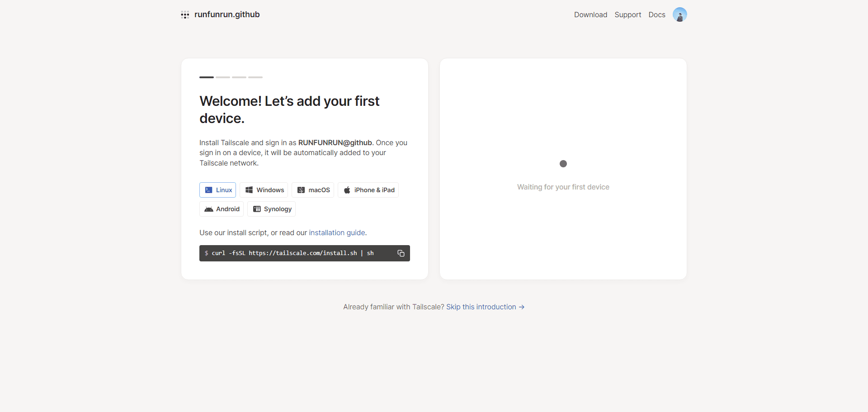This screenshot has width=868, height=412.
Task: Open the user avatar profile menu
Action: click(679, 14)
